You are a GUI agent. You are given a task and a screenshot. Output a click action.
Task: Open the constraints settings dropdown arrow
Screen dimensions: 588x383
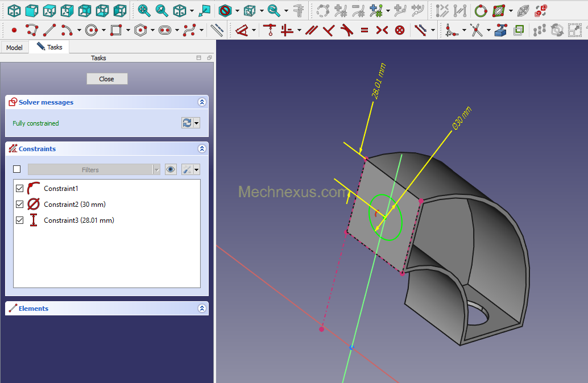pos(197,169)
